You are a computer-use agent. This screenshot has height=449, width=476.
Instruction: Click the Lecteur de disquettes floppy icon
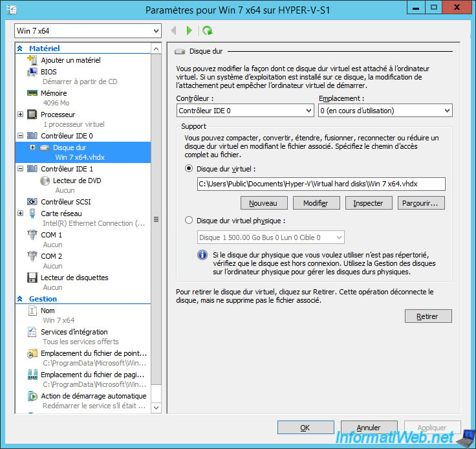coord(32,278)
